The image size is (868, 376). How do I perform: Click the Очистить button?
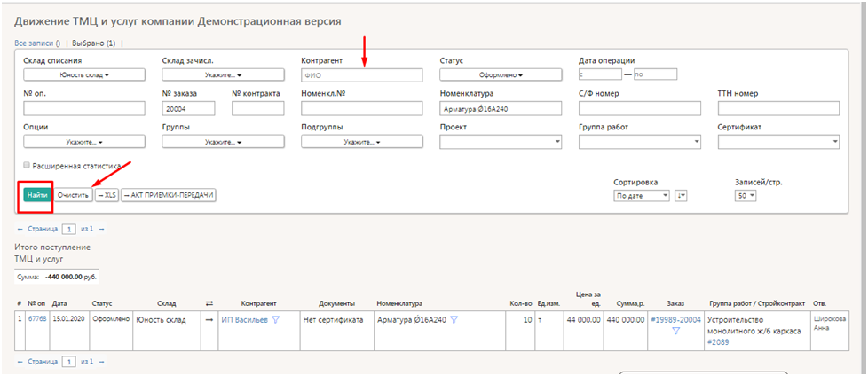73,194
